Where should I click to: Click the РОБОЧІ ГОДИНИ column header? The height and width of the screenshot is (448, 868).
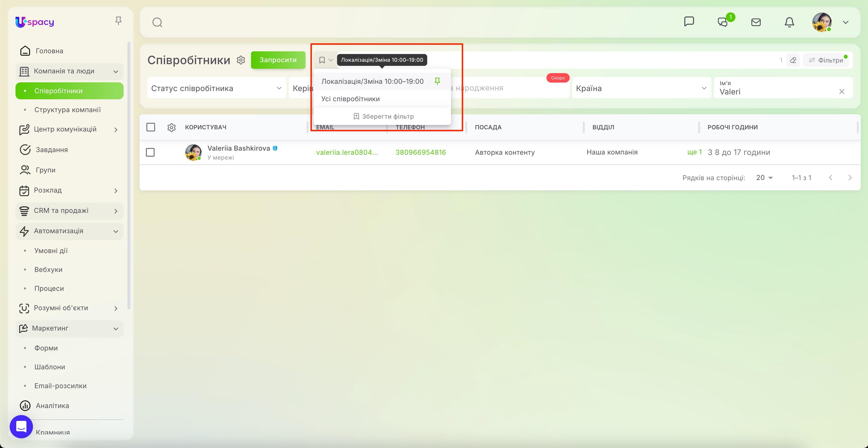tap(733, 127)
